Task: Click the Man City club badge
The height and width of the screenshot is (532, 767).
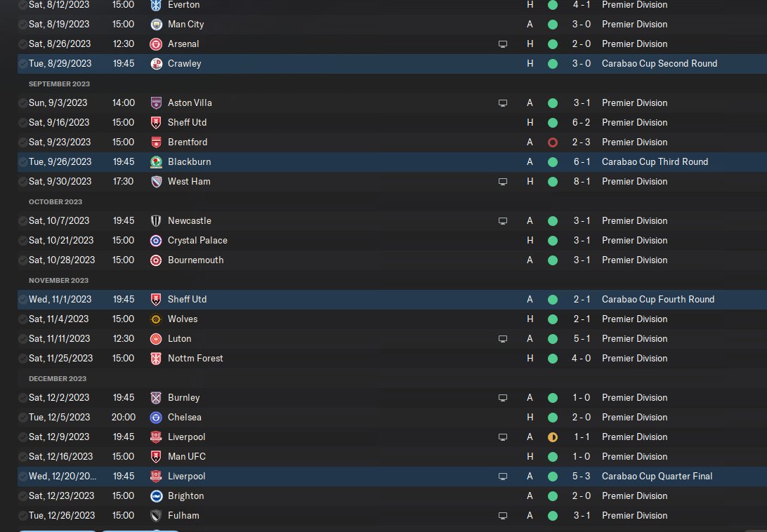Action: [x=157, y=25]
